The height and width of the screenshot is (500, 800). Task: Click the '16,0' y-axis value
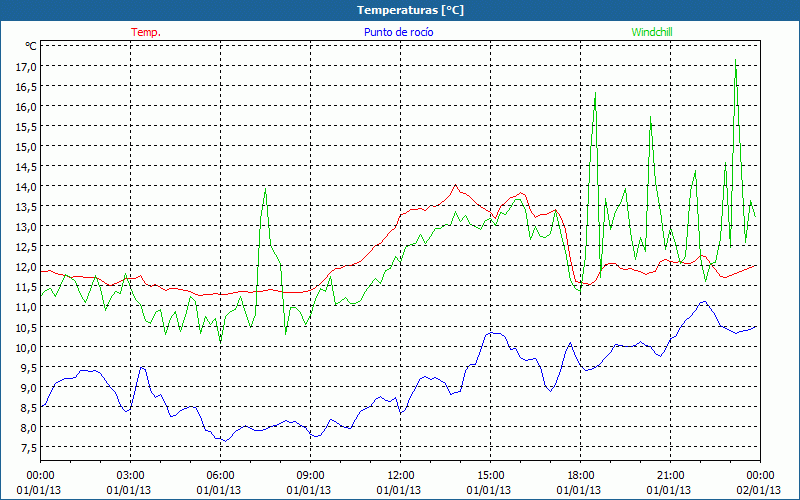(27, 107)
